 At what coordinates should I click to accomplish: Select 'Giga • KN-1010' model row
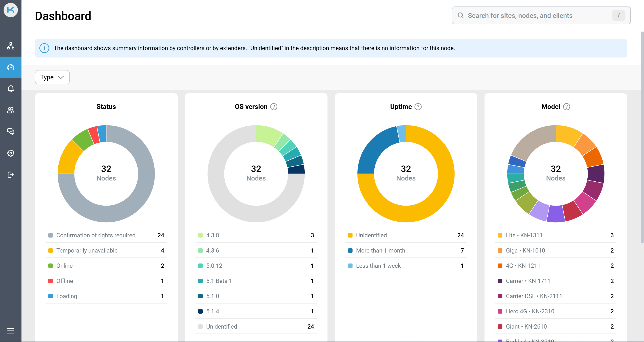556,251
